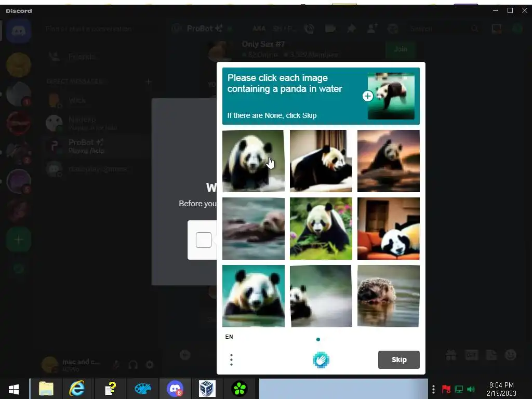
Task: Open the gift icon in message bar
Action: pos(451,355)
